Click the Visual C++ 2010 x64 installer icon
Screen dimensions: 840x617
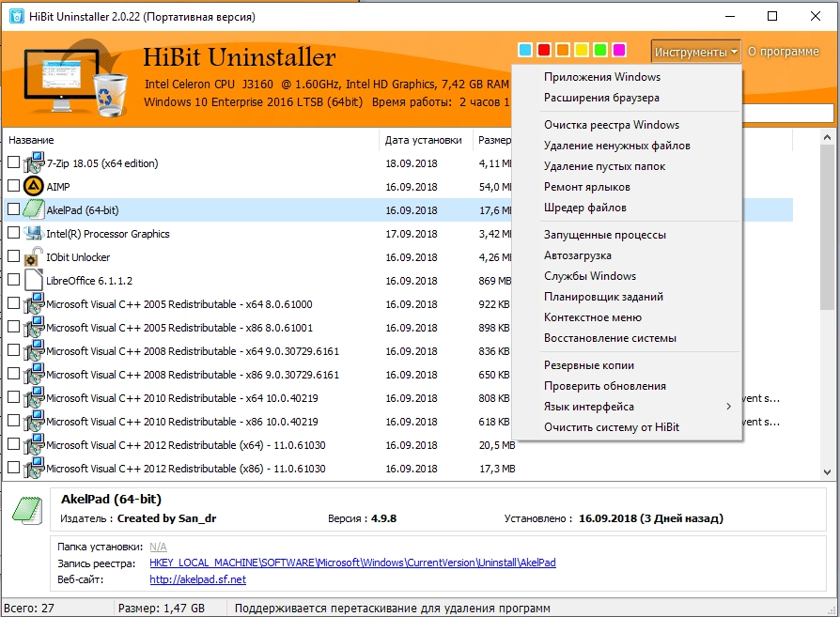coord(34,398)
